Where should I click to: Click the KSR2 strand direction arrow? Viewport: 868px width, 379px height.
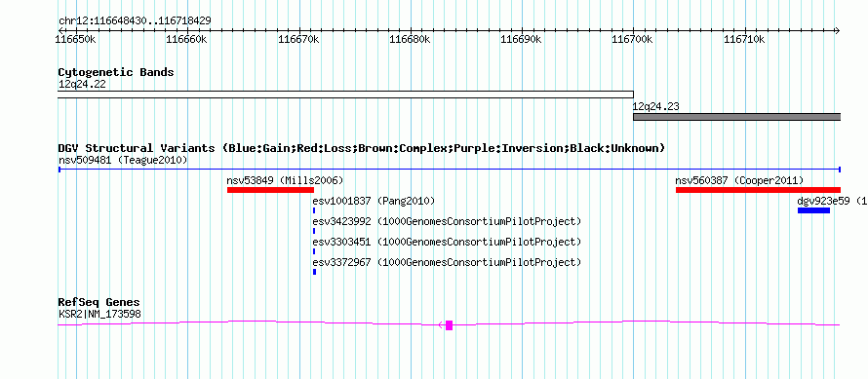(x=441, y=324)
